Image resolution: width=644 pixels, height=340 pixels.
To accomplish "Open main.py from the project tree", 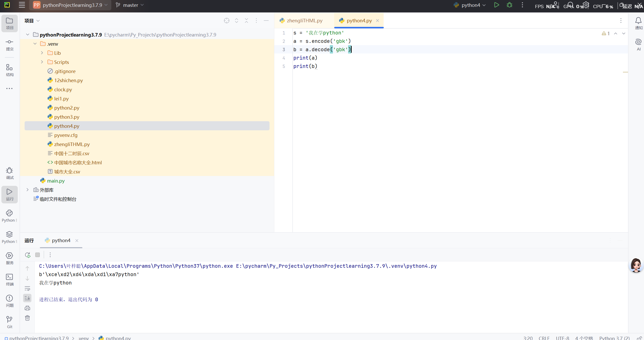I will (x=56, y=181).
